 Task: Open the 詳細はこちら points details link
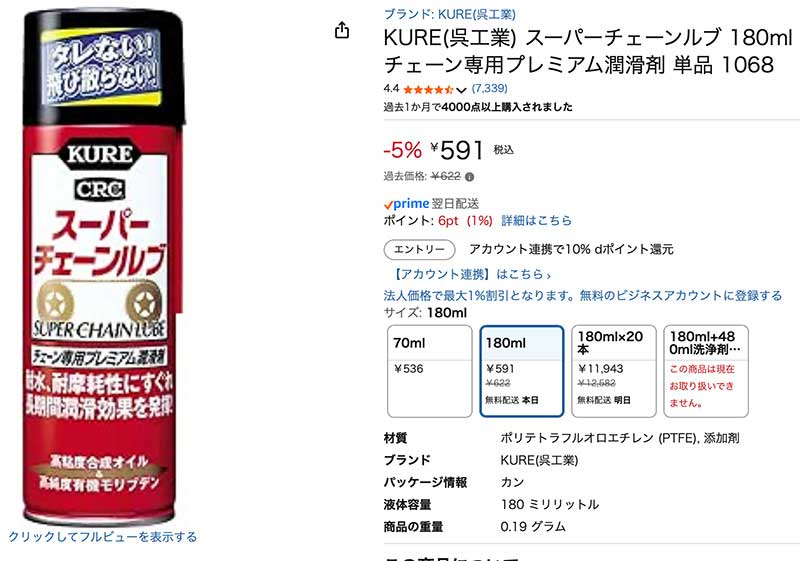click(536, 221)
